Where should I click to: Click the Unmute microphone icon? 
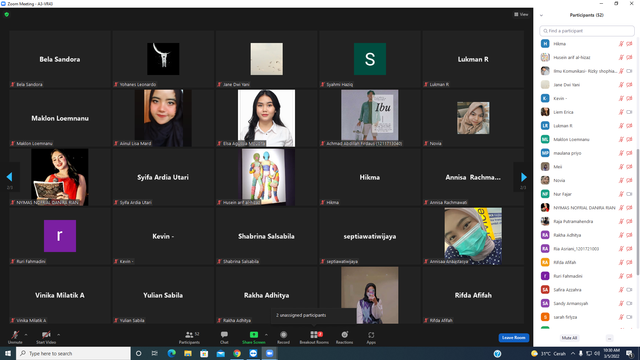click(15, 335)
